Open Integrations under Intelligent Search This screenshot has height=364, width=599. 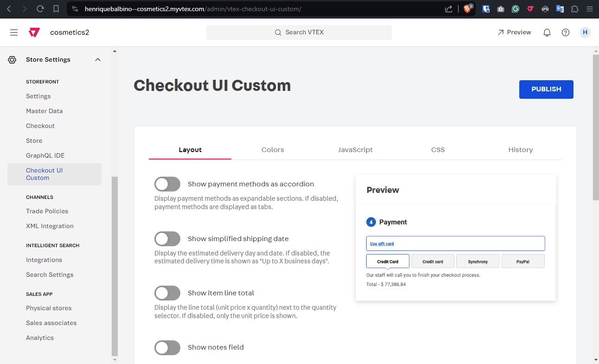44,260
